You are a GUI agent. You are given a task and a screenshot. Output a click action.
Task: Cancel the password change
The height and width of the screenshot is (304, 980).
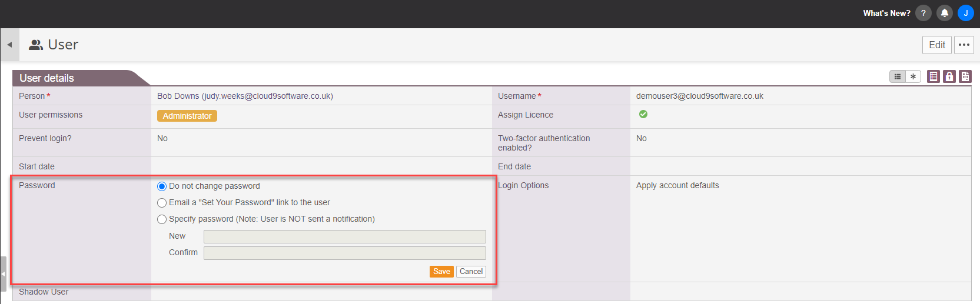click(471, 271)
